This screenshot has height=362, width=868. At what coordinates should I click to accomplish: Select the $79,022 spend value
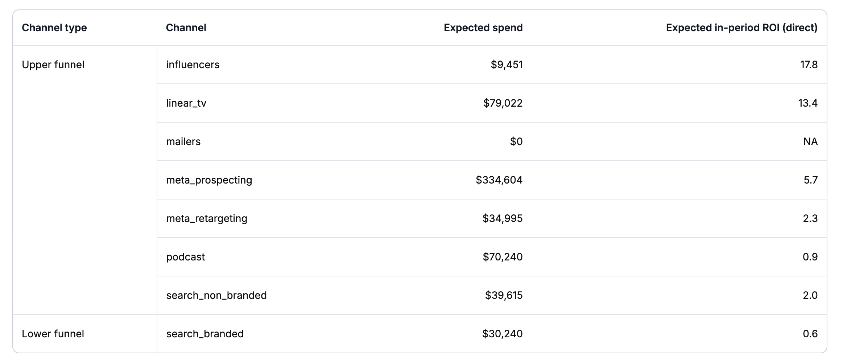503,103
